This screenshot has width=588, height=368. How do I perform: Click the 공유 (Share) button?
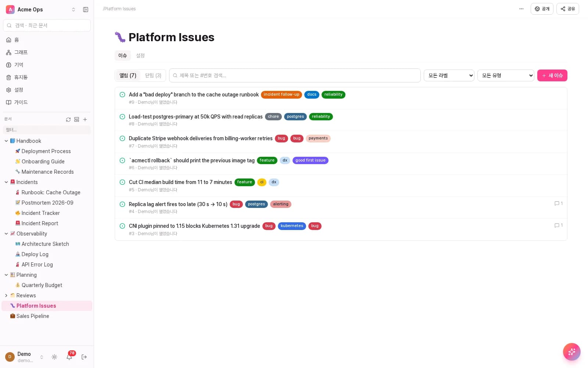point(568,9)
